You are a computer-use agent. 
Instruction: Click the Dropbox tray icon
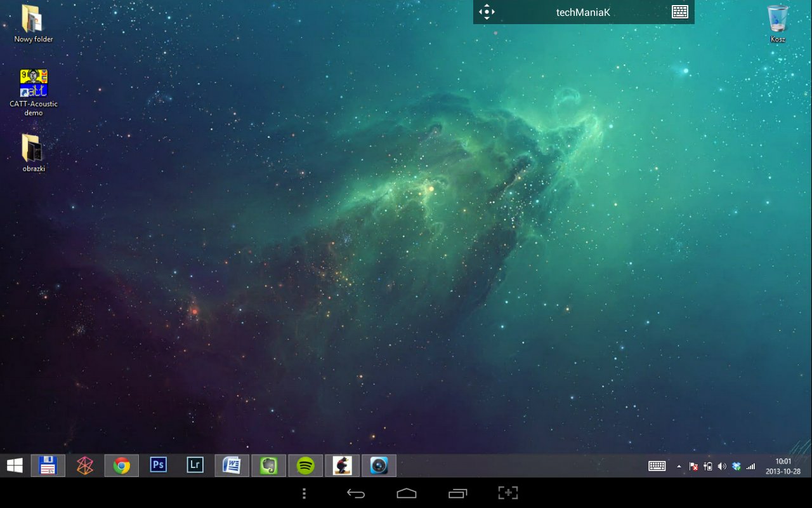[737, 466]
